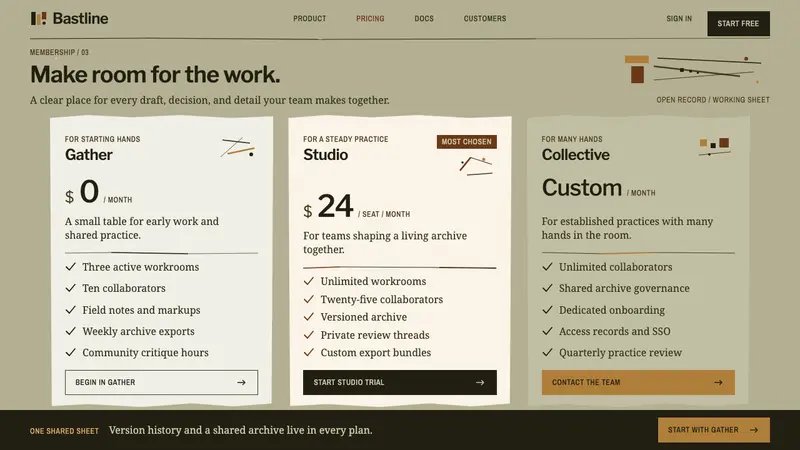The height and width of the screenshot is (450, 800).
Task: Click the Start Free button
Action: tap(738, 23)
